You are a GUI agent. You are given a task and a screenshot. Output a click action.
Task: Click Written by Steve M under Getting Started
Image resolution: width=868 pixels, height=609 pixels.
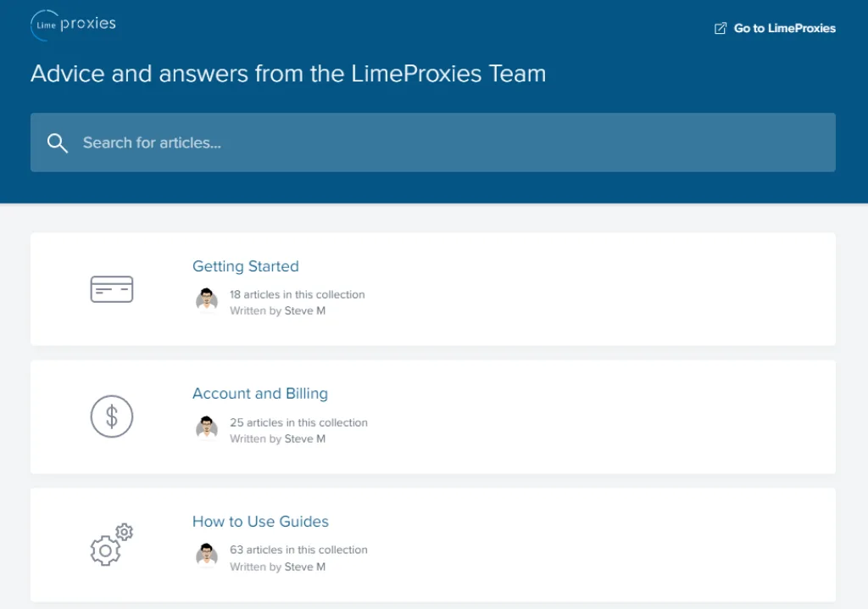(277, 310)
